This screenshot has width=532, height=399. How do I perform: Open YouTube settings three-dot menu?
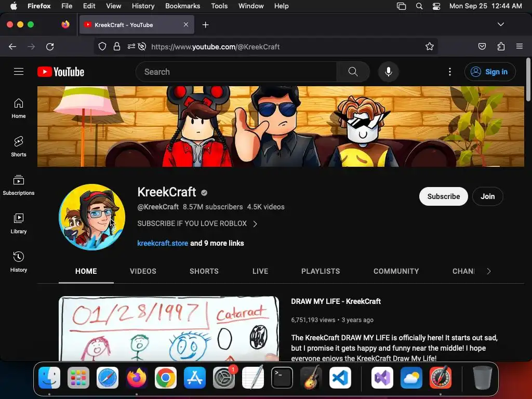point(449,72)
